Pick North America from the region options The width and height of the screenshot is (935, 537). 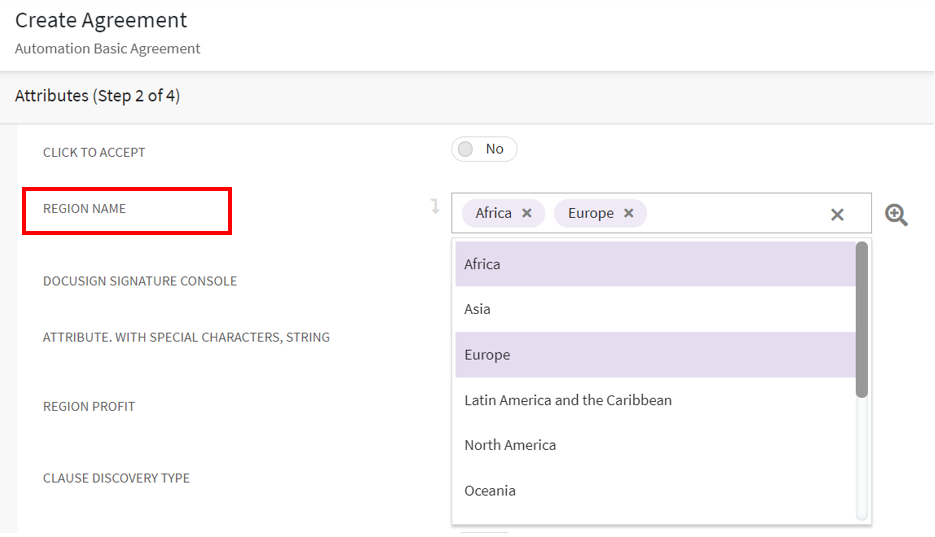tap(655, 445)
